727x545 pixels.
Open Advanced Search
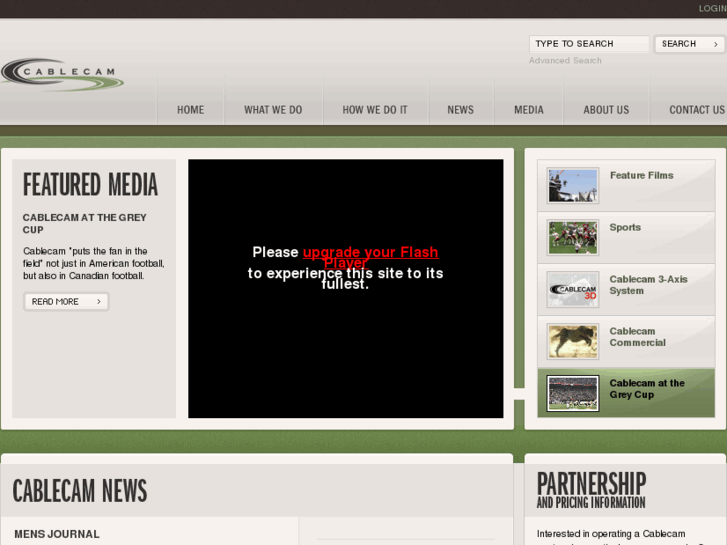point(565,60)
